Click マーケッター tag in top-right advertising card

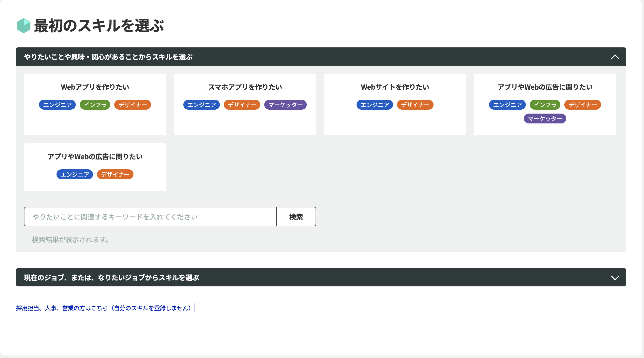point(545,119)
